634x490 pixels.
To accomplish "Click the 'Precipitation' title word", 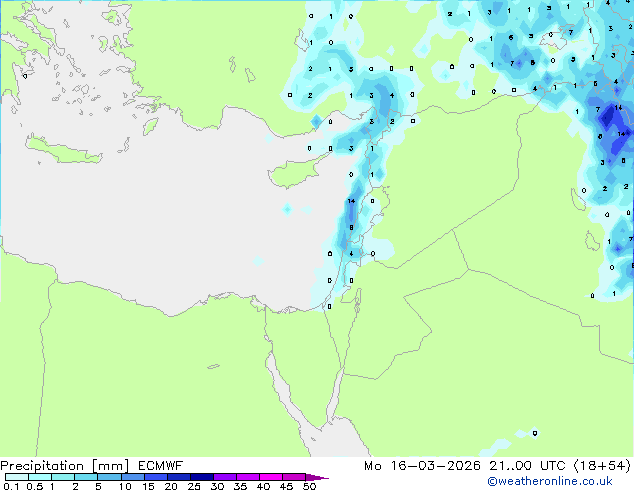I will pos(42,466).
